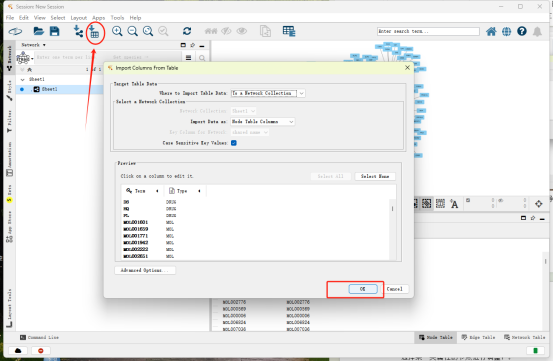The height and width of the screenshot is (362, 553).
Task: Switch to the Edge Table tab
Action: coord(478,338)
